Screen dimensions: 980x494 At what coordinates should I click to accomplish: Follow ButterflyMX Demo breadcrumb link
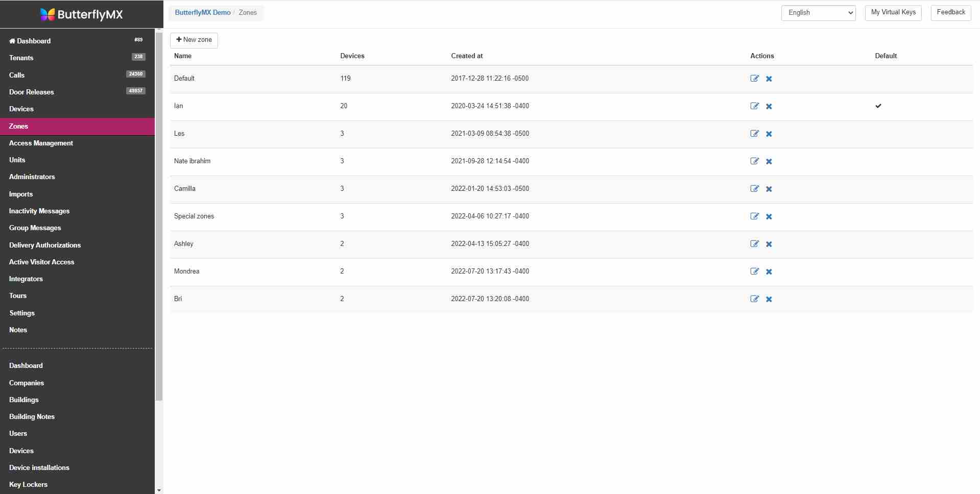pyautogui.click(x=202, y=13)
